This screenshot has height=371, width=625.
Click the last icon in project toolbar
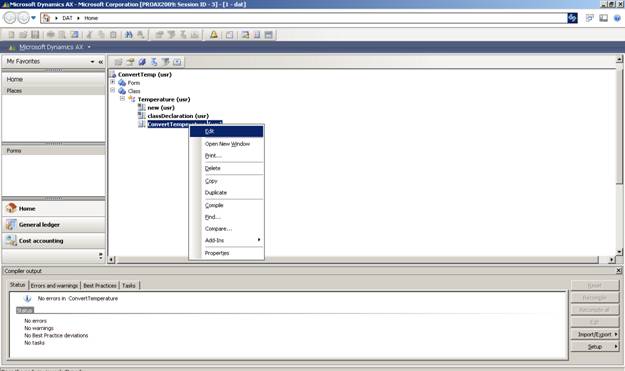click(177, 62)
